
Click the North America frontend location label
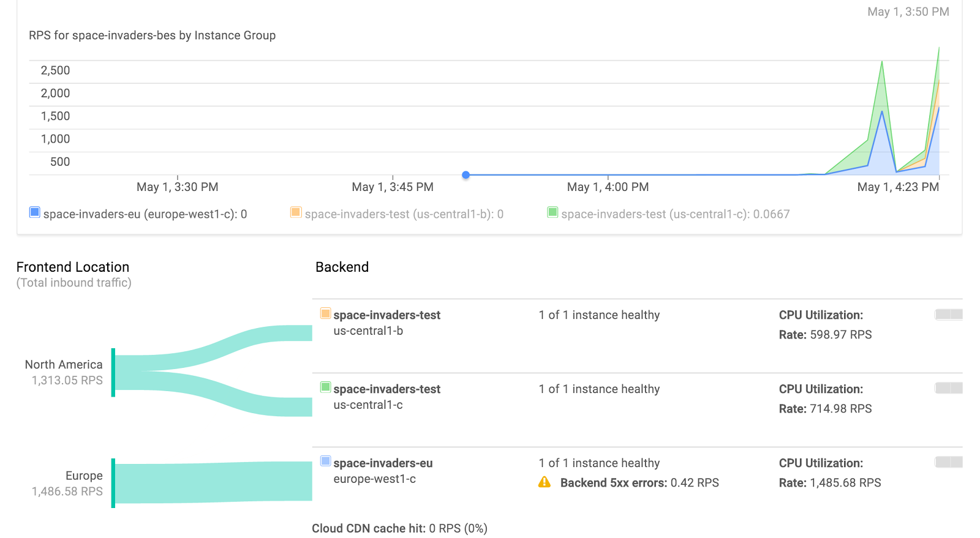64,365
